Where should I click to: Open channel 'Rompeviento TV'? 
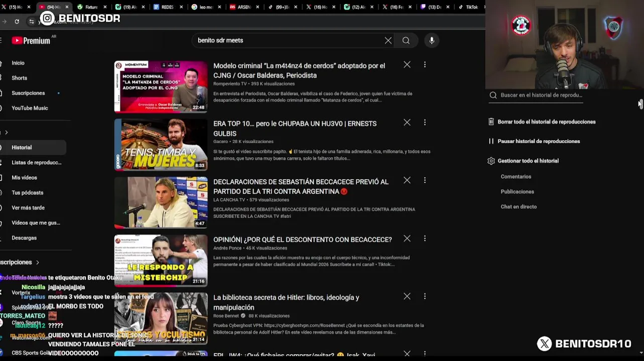(230, 84)
